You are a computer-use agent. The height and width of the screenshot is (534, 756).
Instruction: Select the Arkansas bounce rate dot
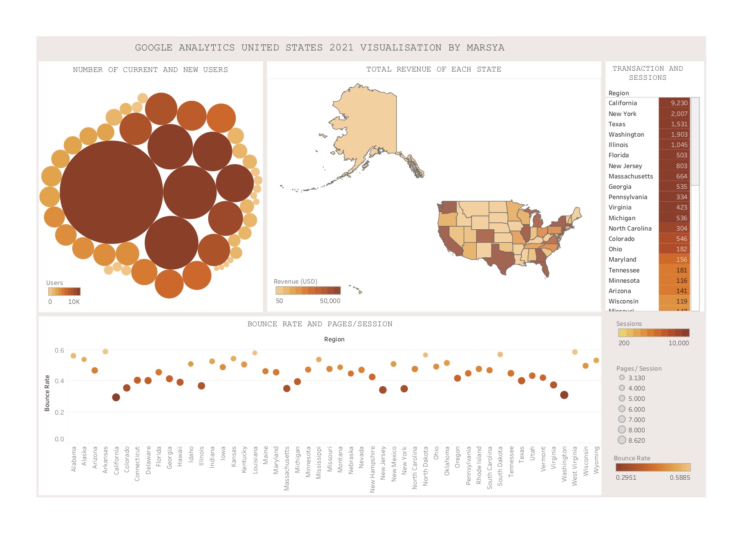[105, 351]
